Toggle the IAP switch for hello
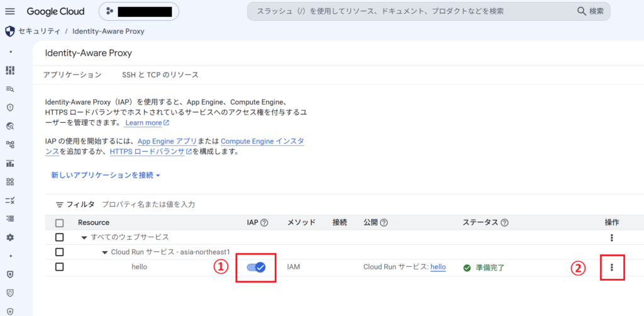 coord(257,268)
